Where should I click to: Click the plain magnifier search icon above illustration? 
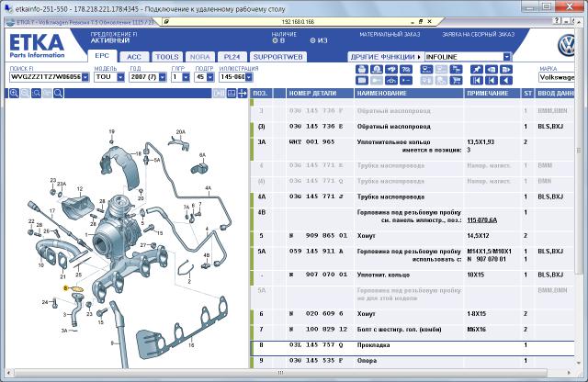point(58,94)
